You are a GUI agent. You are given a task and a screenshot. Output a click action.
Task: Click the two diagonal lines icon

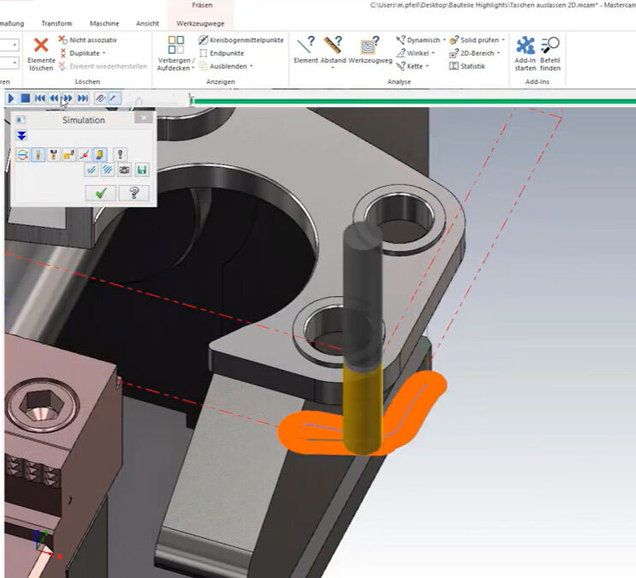91,170
